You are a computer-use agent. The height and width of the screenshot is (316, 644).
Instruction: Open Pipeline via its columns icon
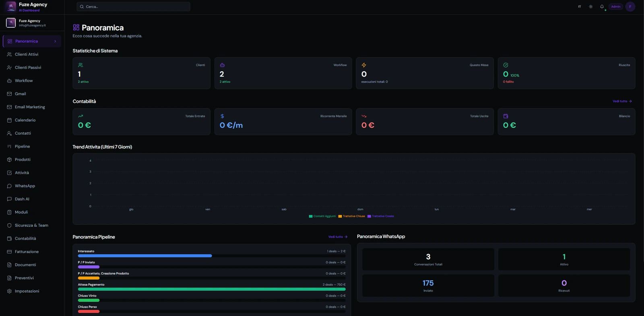tap(9, 146)
